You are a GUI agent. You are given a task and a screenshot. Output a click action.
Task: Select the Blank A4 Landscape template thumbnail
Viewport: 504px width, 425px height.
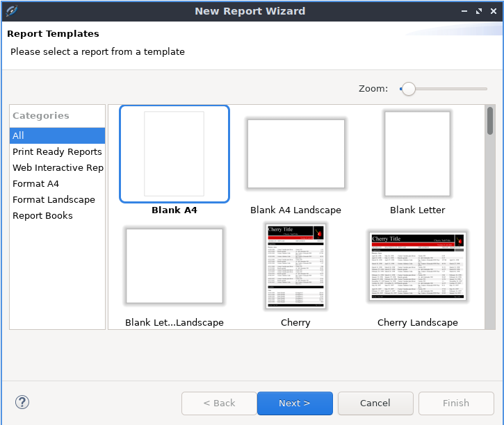coord(296,153)
